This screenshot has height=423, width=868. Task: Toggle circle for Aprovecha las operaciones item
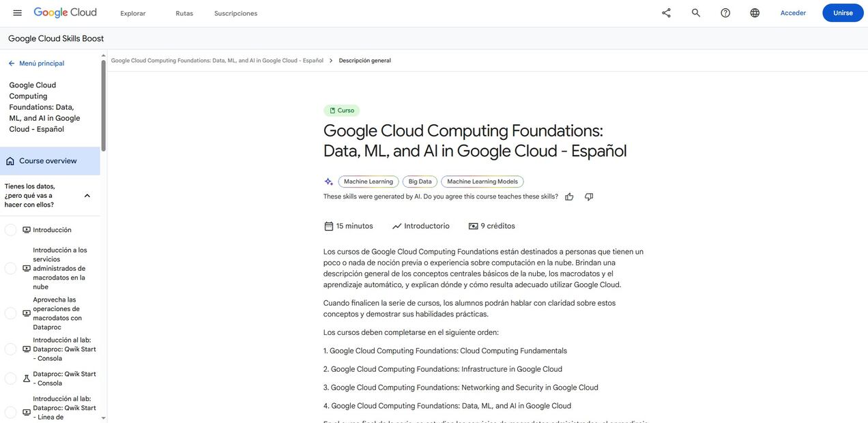(x=10, y=313)
